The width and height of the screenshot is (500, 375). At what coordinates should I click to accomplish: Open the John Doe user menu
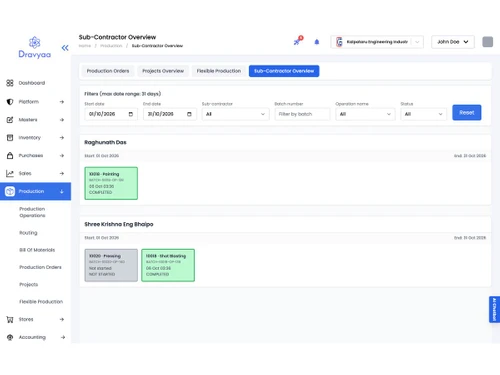(x=453, y=42)
